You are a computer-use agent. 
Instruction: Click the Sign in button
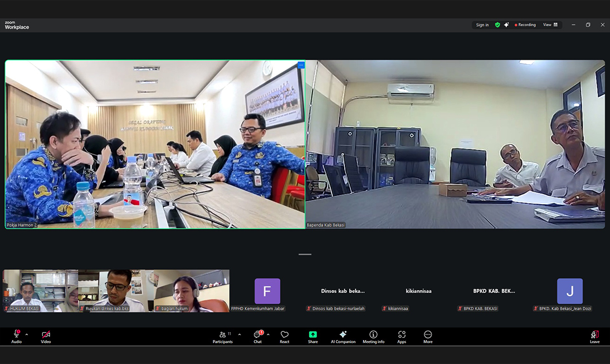coord(482,25)
